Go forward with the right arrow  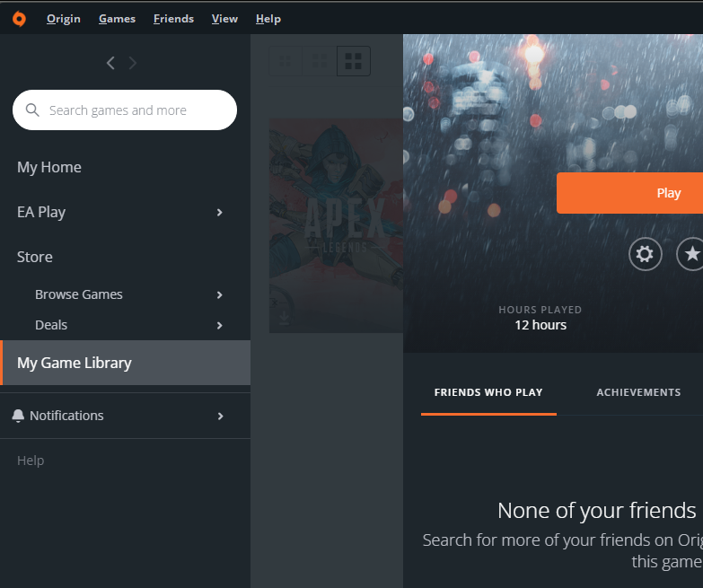click(132, 63)
